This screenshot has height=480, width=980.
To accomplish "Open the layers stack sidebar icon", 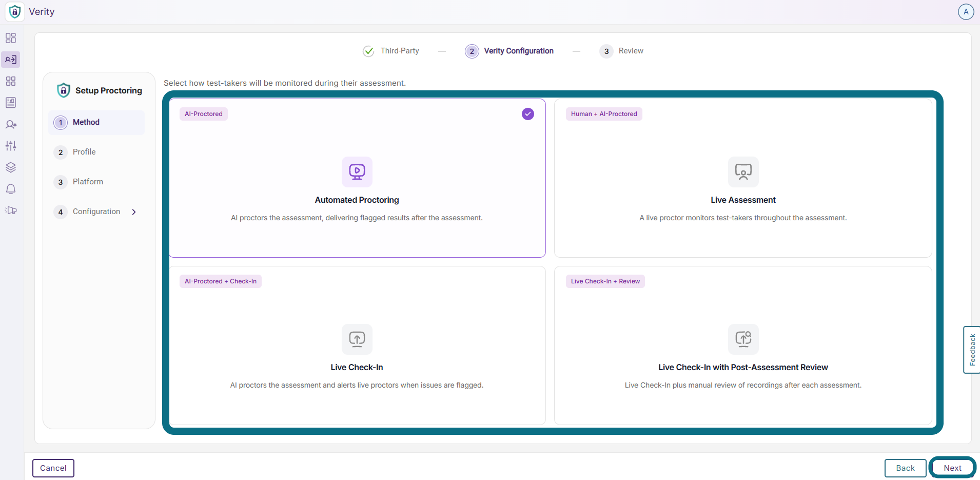I will 11,167.
